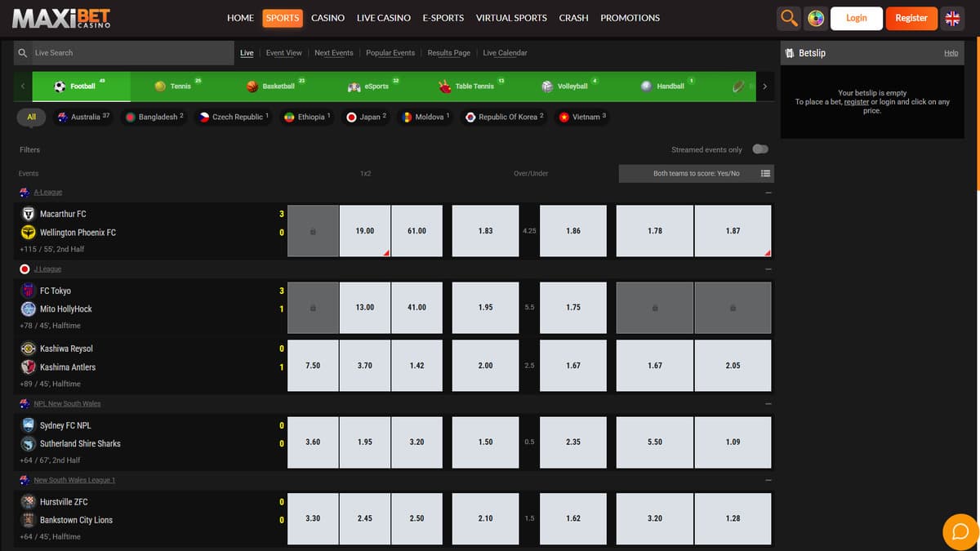
Task: Open the magnifier search icon in header
Action: tap(789, 18)
